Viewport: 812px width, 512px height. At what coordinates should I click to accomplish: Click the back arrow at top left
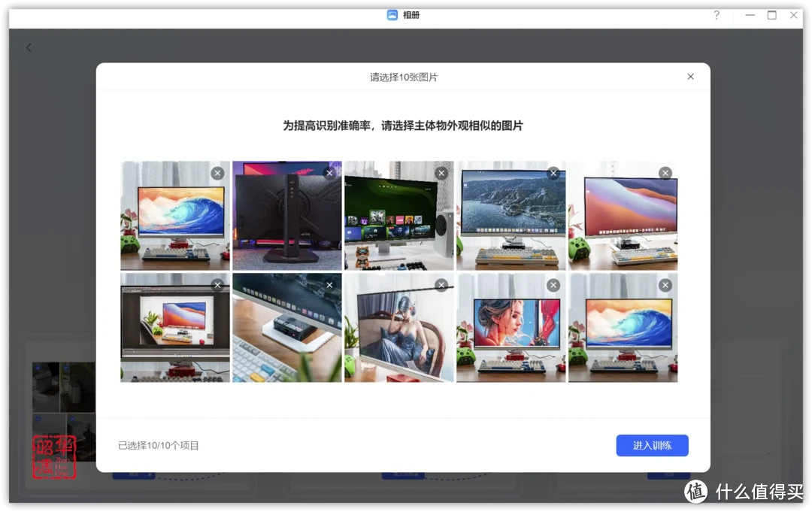(29, 47)
